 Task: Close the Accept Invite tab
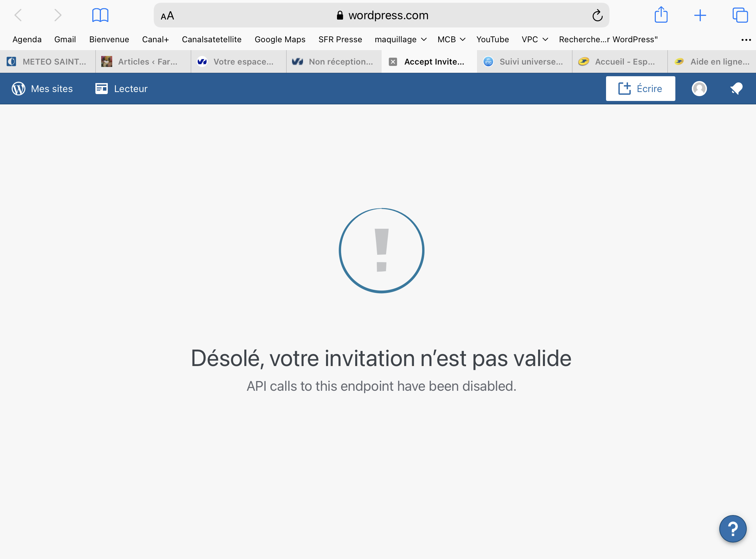pos(393,62)
